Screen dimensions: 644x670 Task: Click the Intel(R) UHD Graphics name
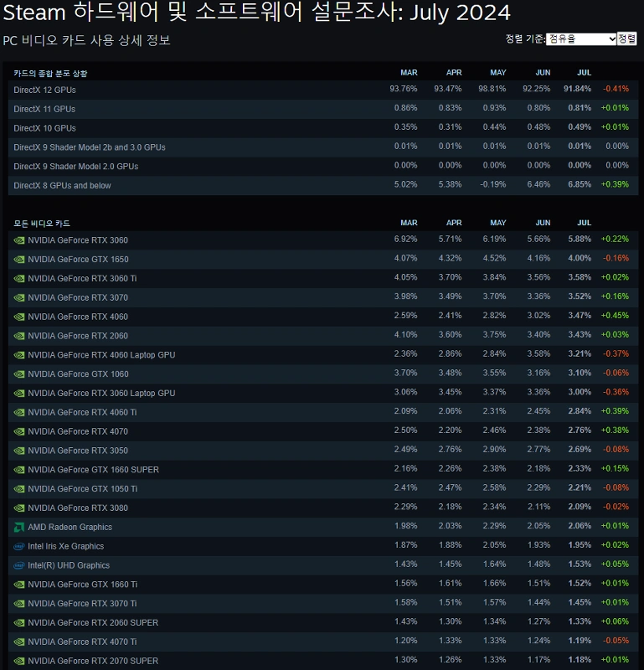69,566
